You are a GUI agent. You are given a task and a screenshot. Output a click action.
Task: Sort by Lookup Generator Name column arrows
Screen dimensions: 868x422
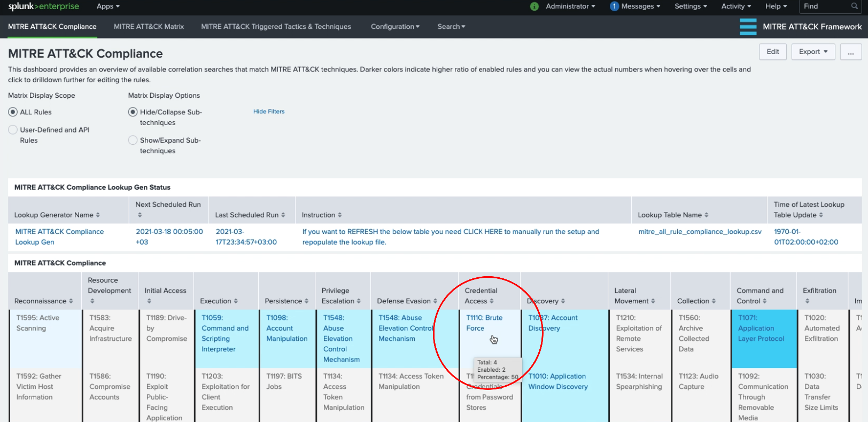[98, 215]
